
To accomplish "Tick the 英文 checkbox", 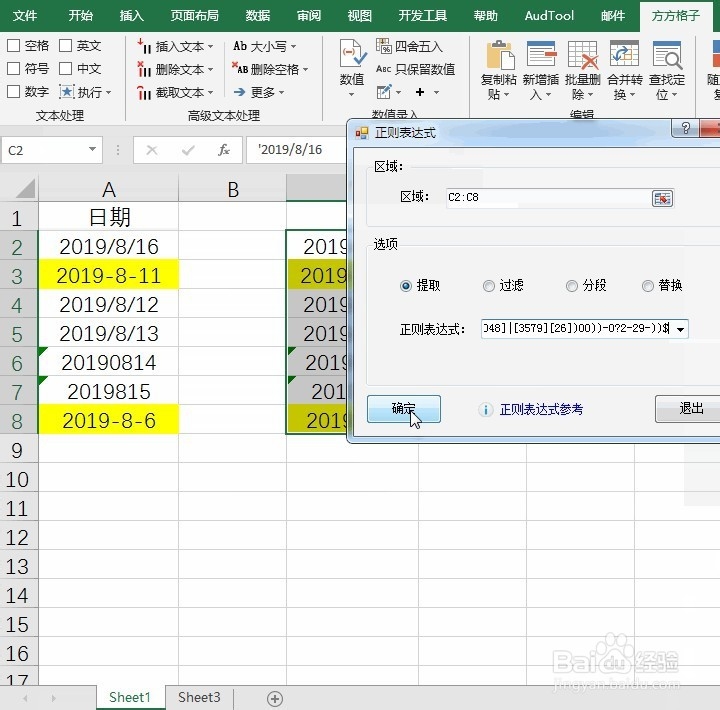I will pyautogui.click(x=66, y=45).
